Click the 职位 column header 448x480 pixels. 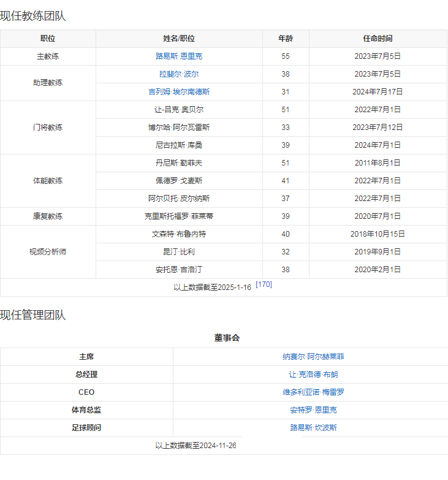pyautogui.click(x=48, y=39)
